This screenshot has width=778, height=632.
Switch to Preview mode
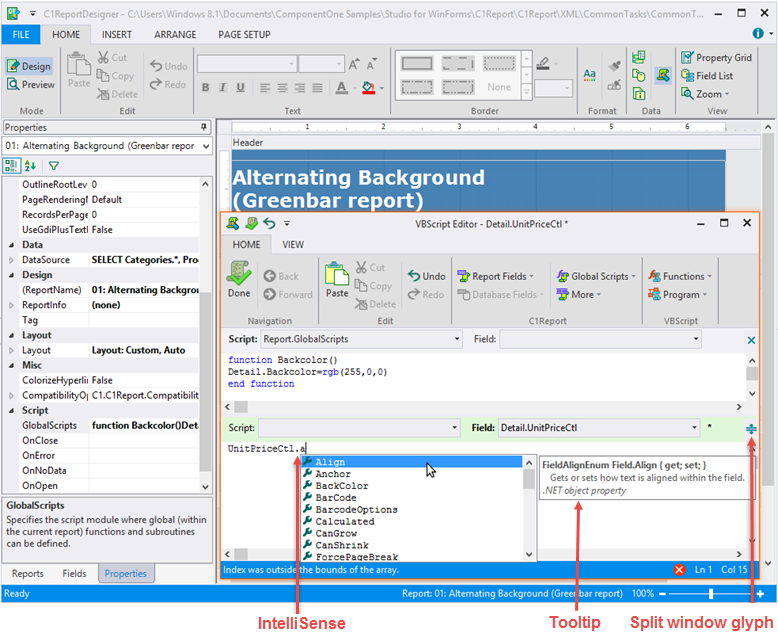pyautogui.click(x=31, y=84)
